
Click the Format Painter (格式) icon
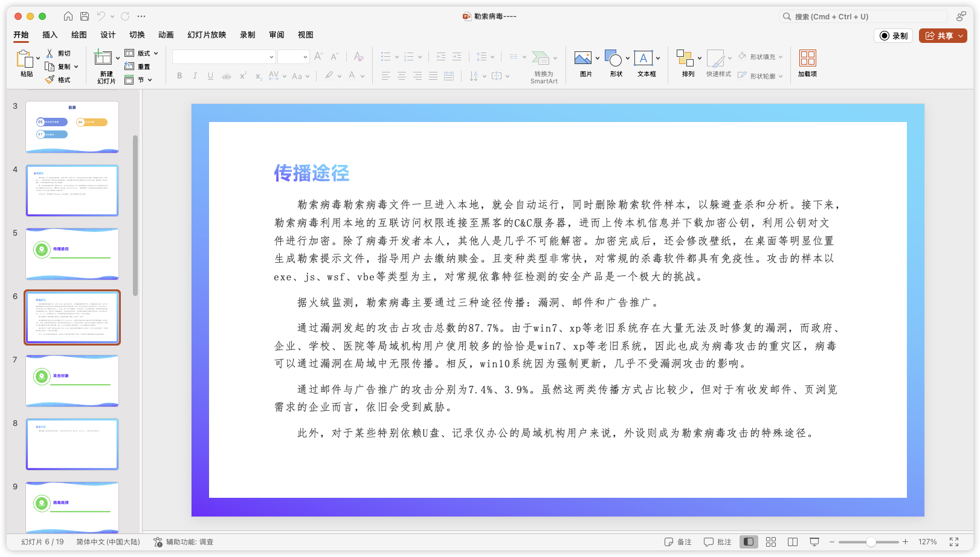click(51, 80)
